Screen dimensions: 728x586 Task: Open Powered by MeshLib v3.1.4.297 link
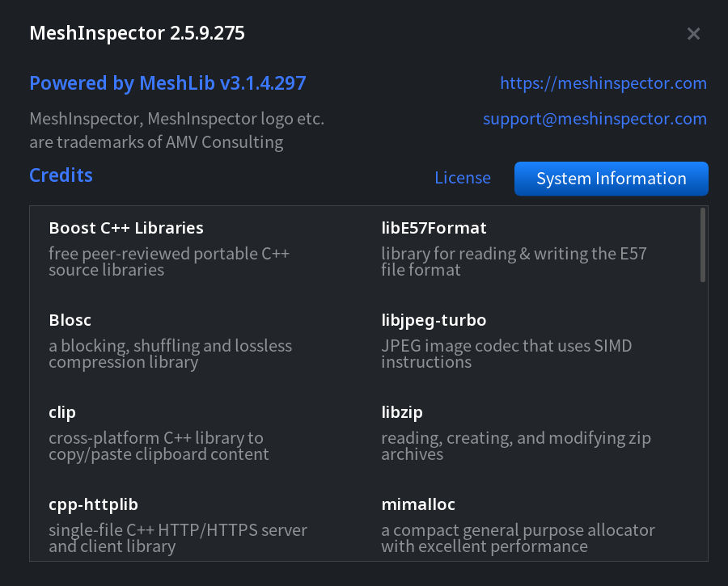[x=167, y=83]
